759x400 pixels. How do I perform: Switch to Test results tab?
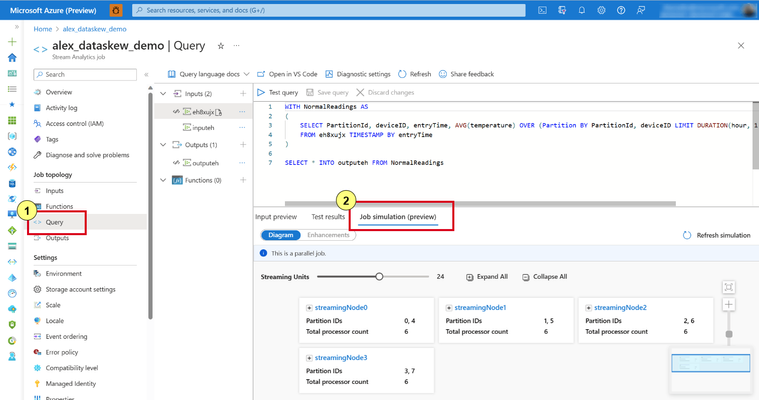pos(328,216)
